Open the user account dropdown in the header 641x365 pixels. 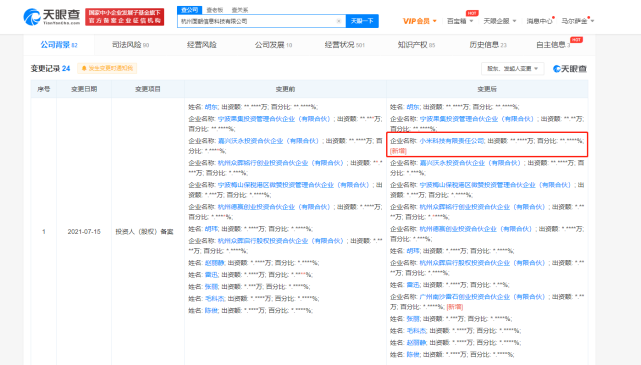click(x=577, y=21)
